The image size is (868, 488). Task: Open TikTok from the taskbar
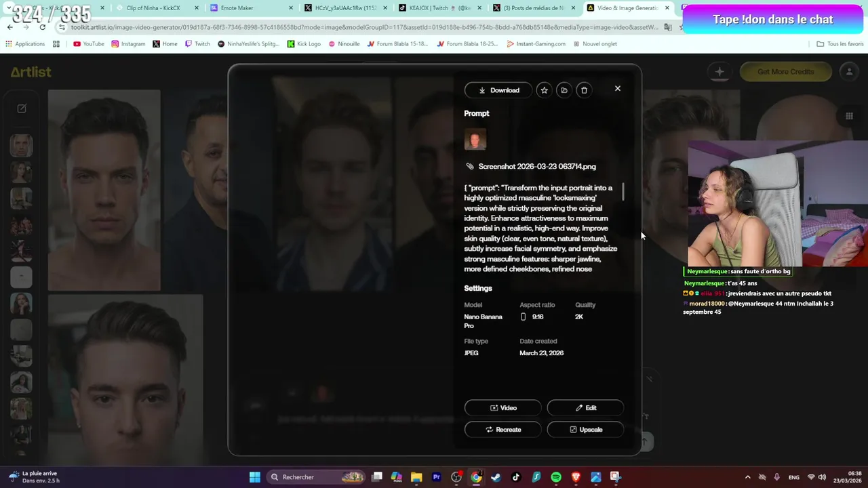point(516,477)
